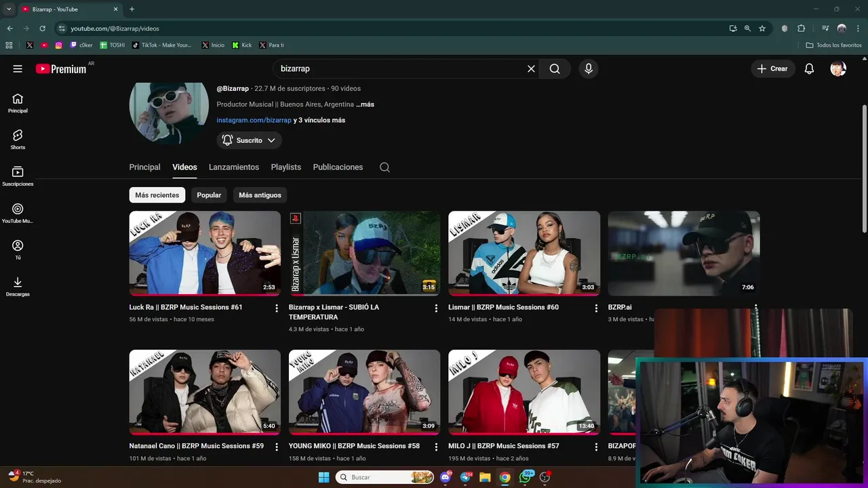Screen dimensions: 868x488
Task: Open Chrome extensions puzzle icon
Action: [x=801, y=28]
